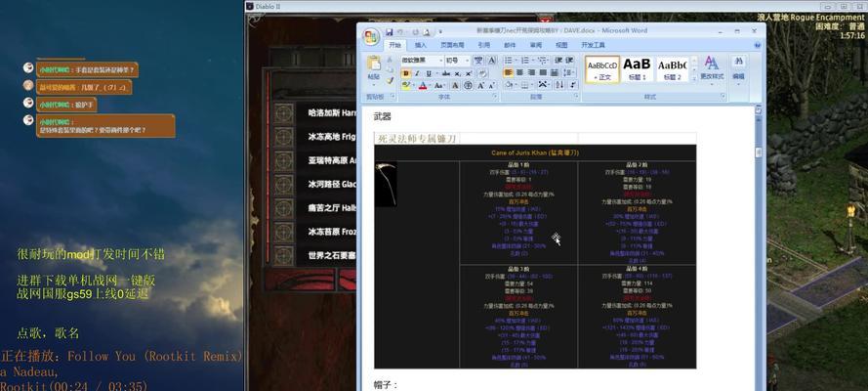Screen dimensions: 868x391
Task: Undo the last action in Word
Action: (400, 32)
